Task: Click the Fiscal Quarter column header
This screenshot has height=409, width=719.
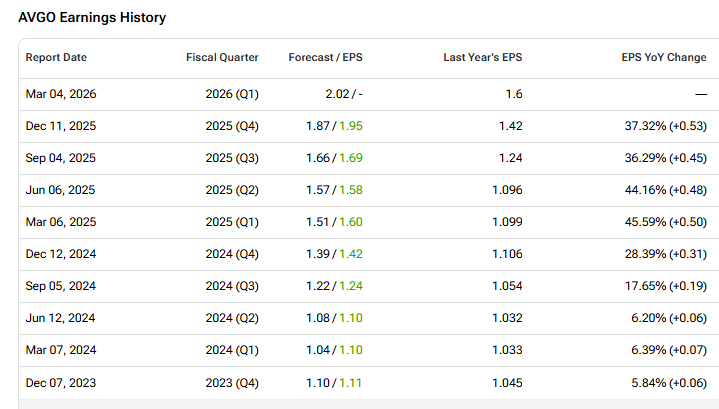Action: point(222,58)
